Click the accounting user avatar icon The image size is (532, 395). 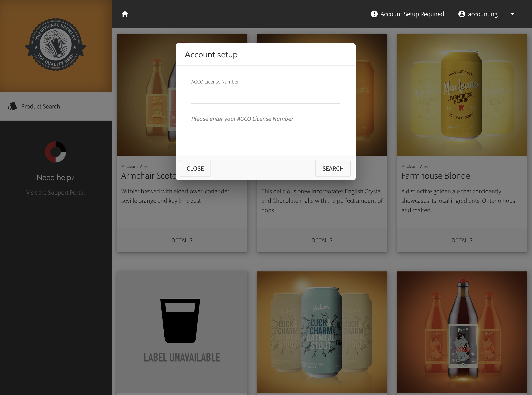462,14
